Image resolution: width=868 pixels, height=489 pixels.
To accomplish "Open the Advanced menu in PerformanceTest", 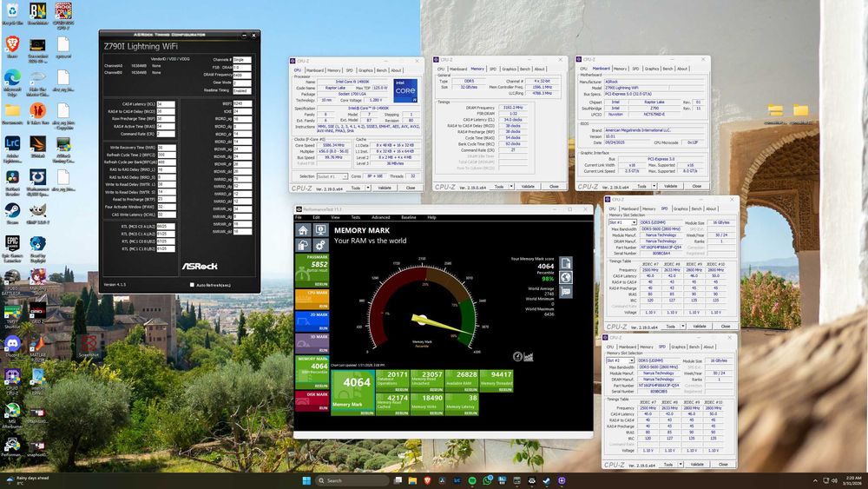I will (381, 217).
